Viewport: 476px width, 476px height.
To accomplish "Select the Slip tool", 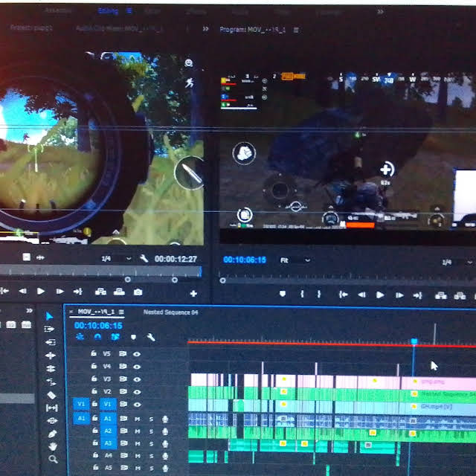I will pos(51,408).
